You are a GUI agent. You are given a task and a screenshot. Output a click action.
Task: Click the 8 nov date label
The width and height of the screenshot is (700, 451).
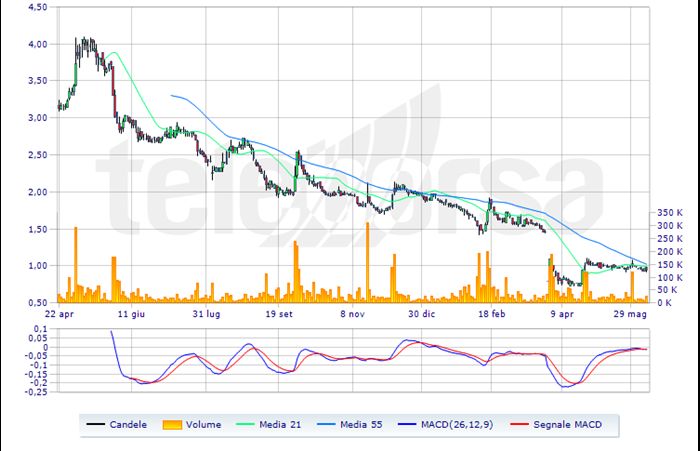click(352, 314)
